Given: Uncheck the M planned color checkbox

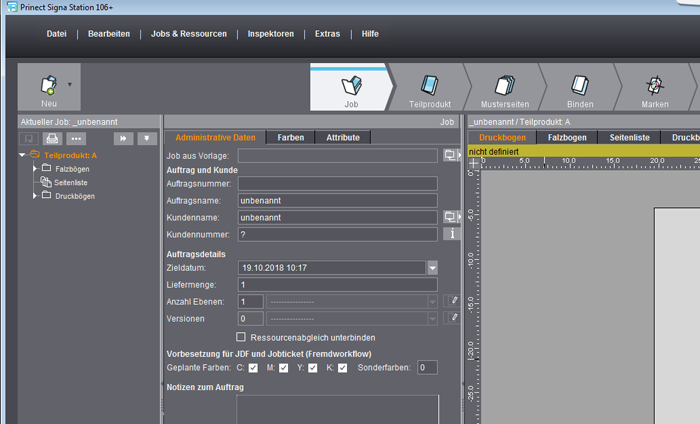Looking at the screenshot, I should click(283, 368).
